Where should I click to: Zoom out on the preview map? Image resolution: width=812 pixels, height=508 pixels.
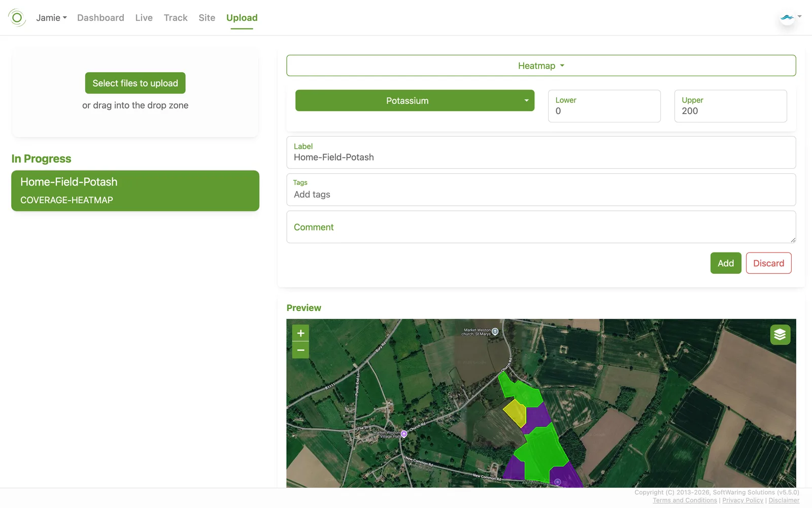click(x=300, y=350)
